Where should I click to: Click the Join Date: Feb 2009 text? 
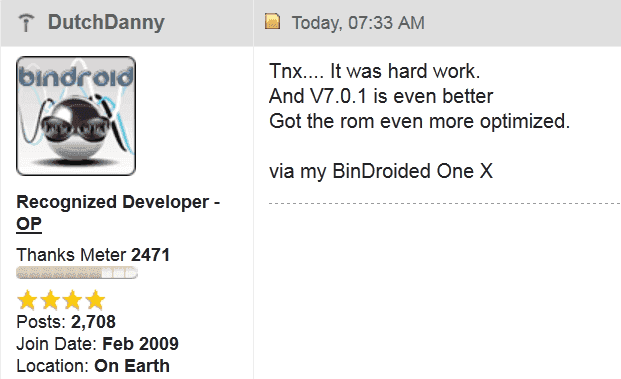(x=97, y=344)
